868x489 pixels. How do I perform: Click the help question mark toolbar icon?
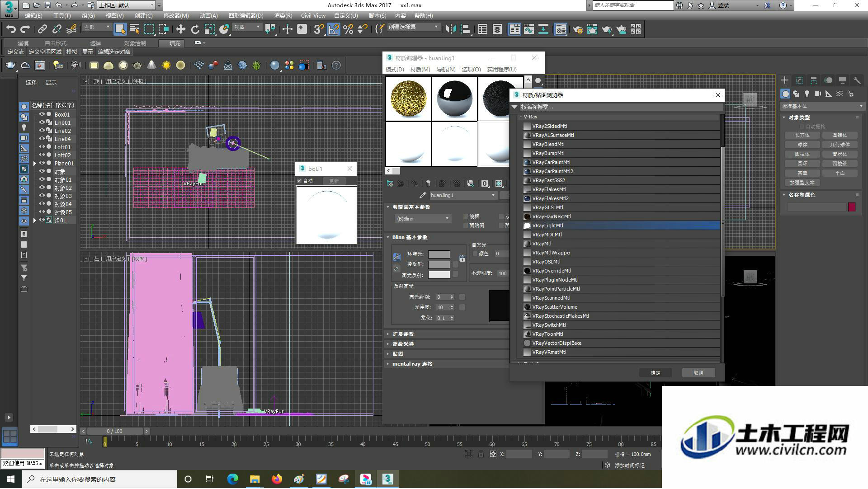[x=336, y=66]
